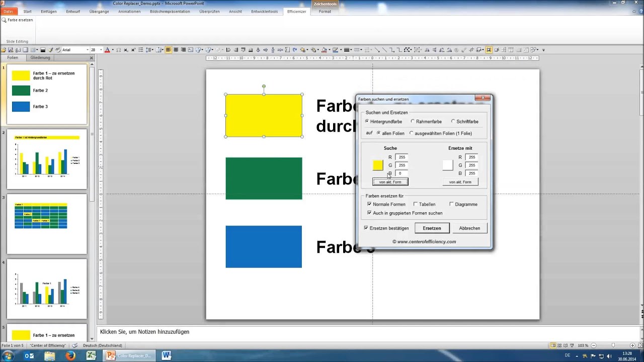644x362 pixels.
Task: Select the Rahmenfarbe radio button
Action: tap(413, 121)
